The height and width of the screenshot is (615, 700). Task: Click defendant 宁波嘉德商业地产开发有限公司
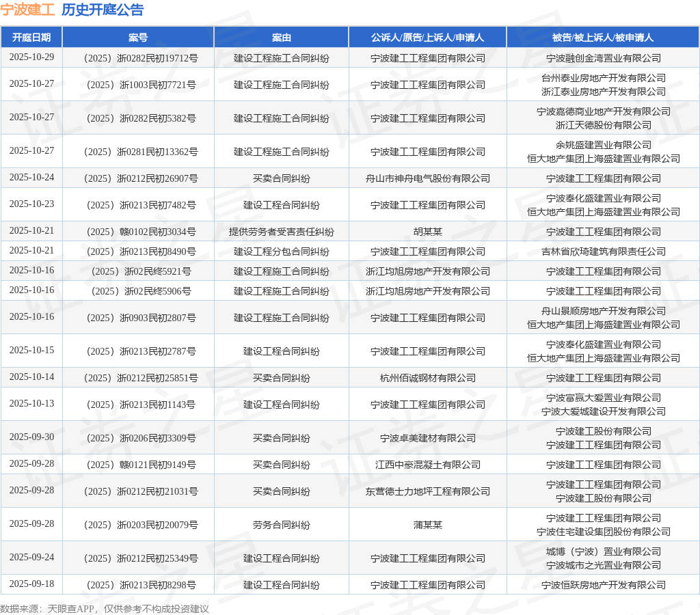click(x=603, y=111)
